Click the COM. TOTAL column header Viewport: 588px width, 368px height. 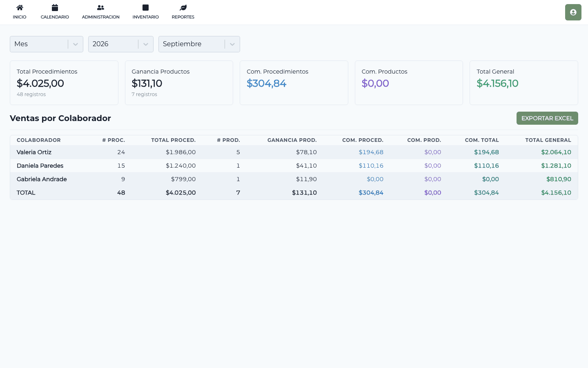482,140
